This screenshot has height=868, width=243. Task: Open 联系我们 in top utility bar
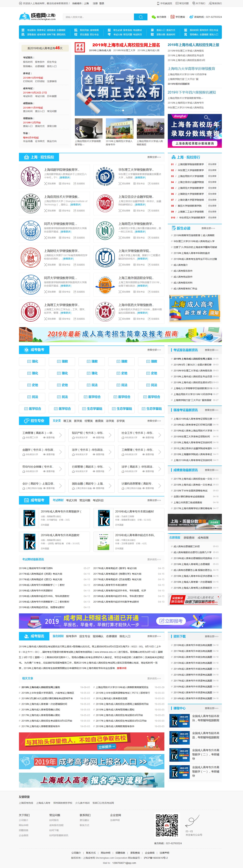pos(215,3)
